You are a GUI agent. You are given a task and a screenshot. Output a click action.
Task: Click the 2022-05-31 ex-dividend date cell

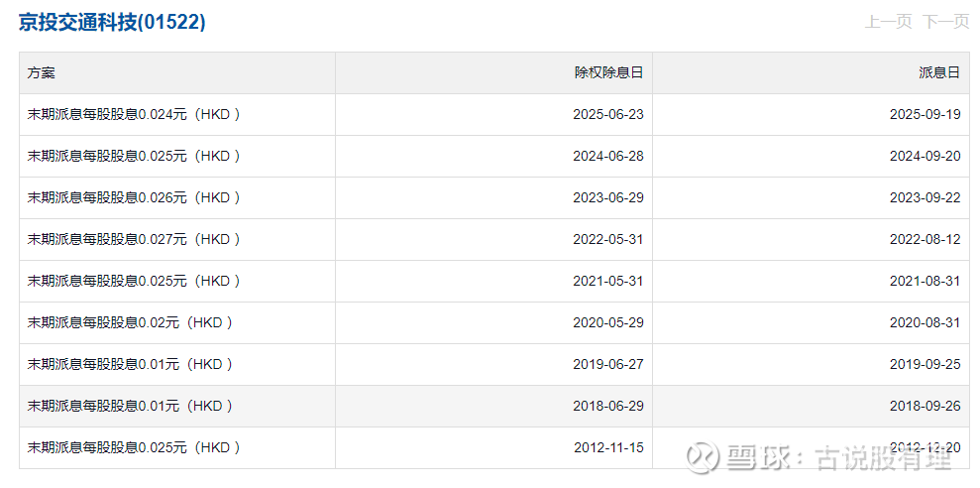tap(607, 239)
